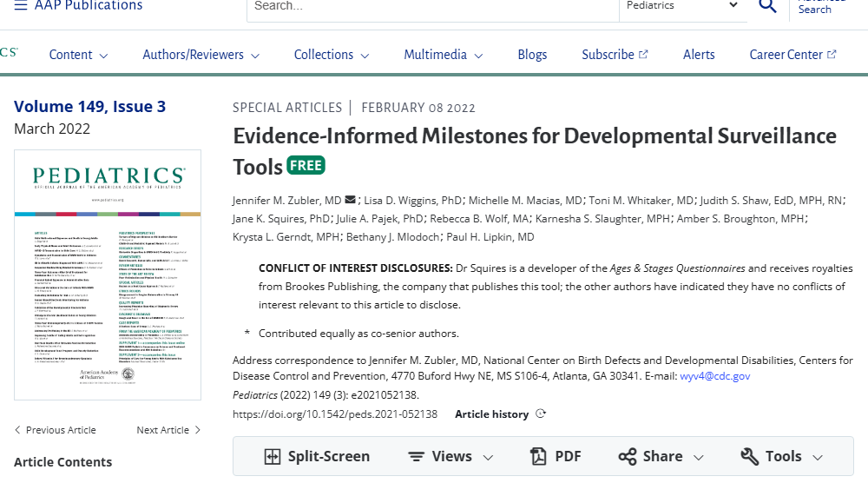Click author name Julie A. Pajek, PhD
The width and height of the screenshot is (868, 483).
click(380, 219)
